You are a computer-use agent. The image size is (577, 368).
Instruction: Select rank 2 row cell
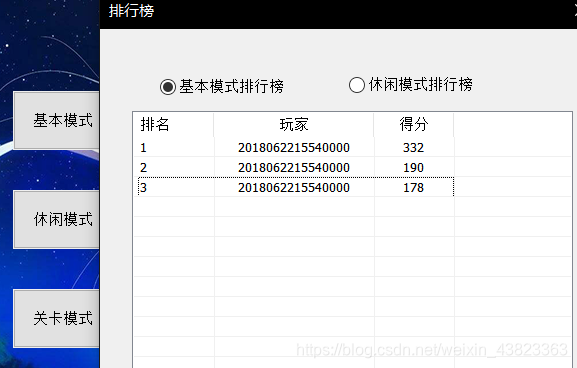point(144,168)
